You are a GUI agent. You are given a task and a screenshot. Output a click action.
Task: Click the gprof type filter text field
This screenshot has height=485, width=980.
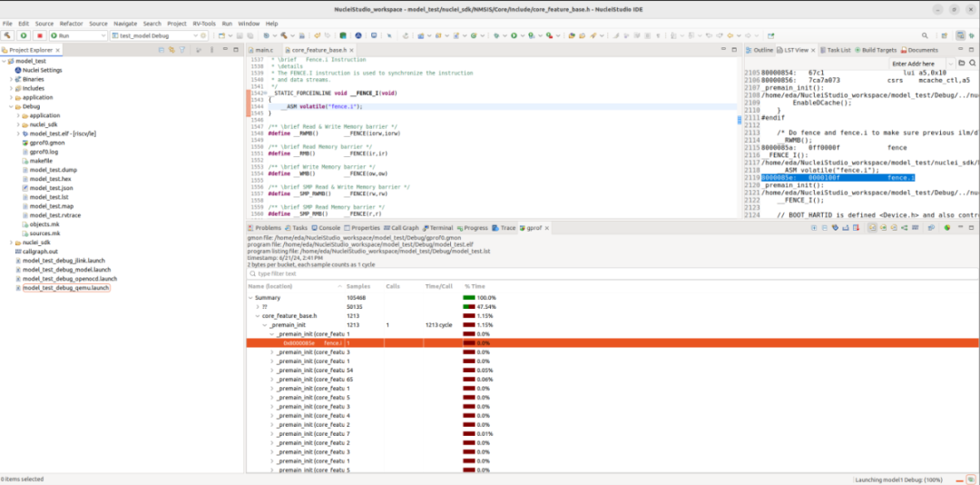point(612,273)
